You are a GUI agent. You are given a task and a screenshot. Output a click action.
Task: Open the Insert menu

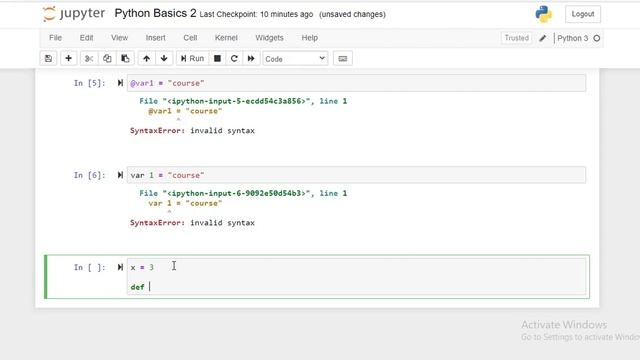(156, 38)
